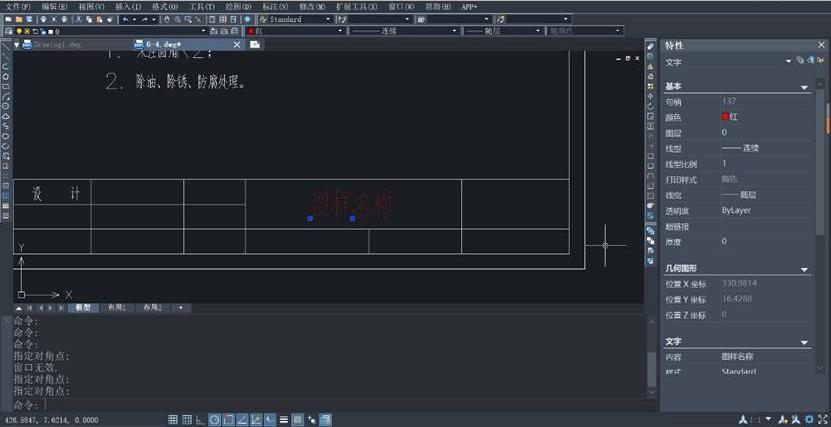831x427 pixels.
Task: Open the 编辑(E) menu
Action: [55, 7]
